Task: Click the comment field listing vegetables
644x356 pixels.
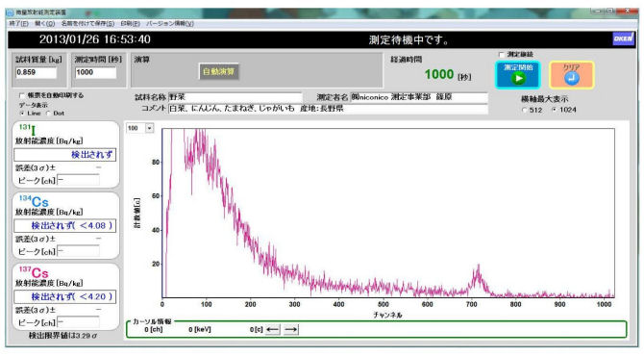Action: point(328,109)
